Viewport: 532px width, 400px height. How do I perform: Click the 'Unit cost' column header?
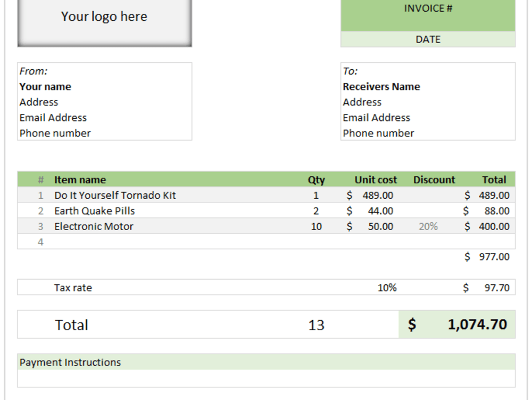click(x=376, y=179)
